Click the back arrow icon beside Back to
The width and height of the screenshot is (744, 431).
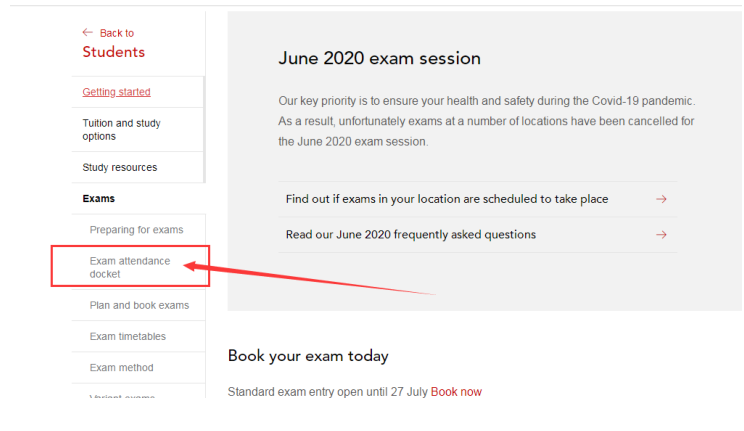point(88,33)
